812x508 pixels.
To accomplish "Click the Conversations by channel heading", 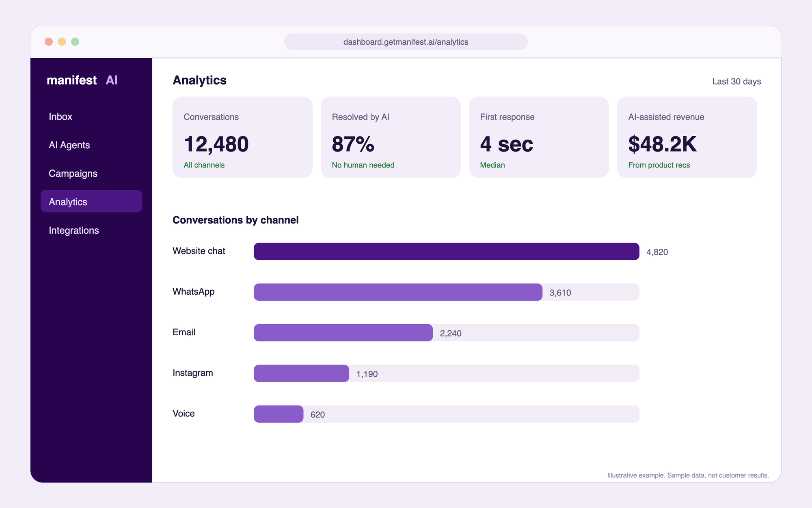I will pyautogui.click(x=235, y=220).
